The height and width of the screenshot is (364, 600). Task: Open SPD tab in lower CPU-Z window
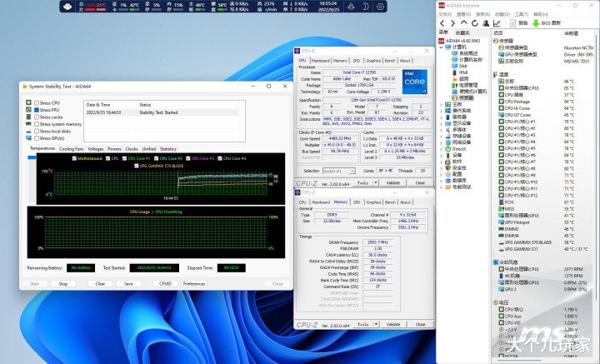click(357, 202)
